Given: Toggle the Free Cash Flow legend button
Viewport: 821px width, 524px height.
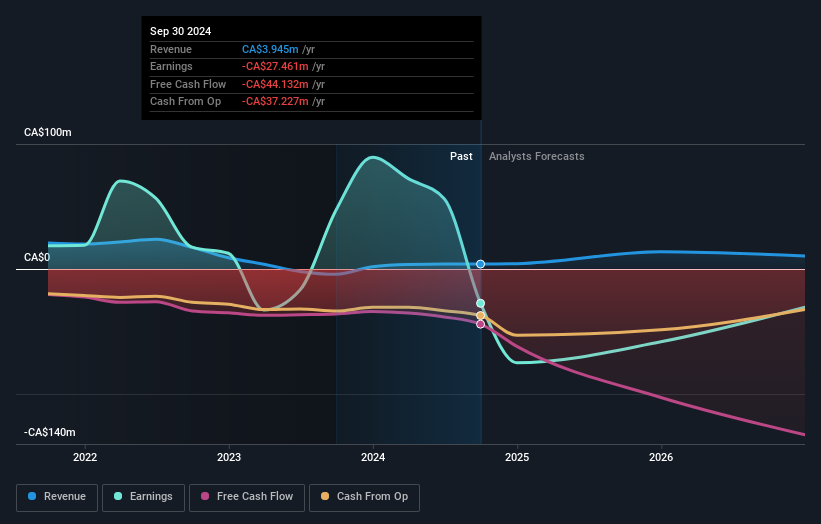Looking at the screenshot, I should [x=247, y=497].
